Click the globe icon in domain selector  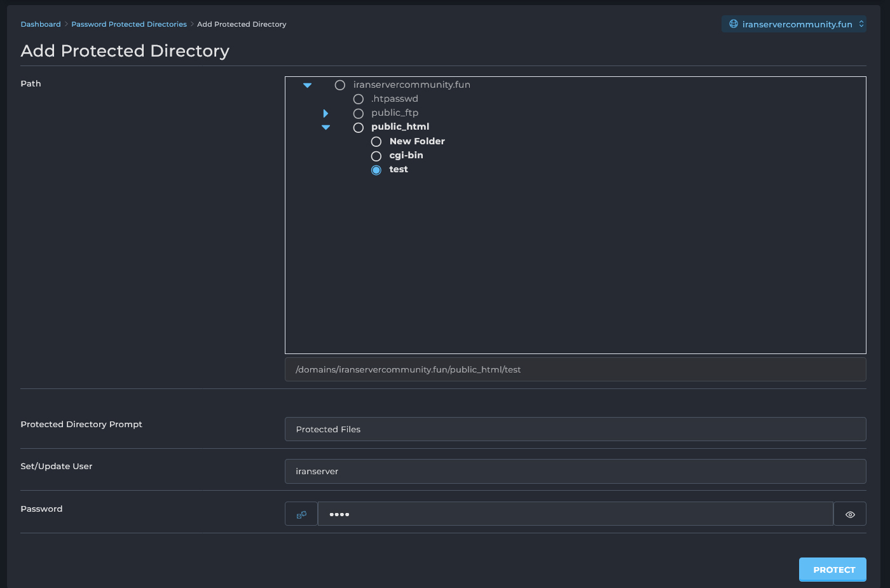pos(734,24)
